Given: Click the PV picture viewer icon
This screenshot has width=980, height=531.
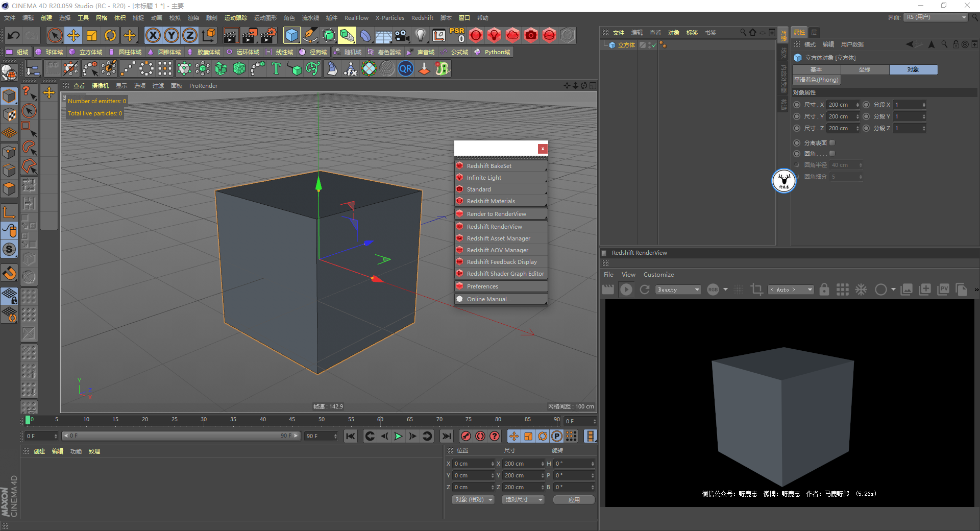Looking at the screenshot, I should [943, 289].
